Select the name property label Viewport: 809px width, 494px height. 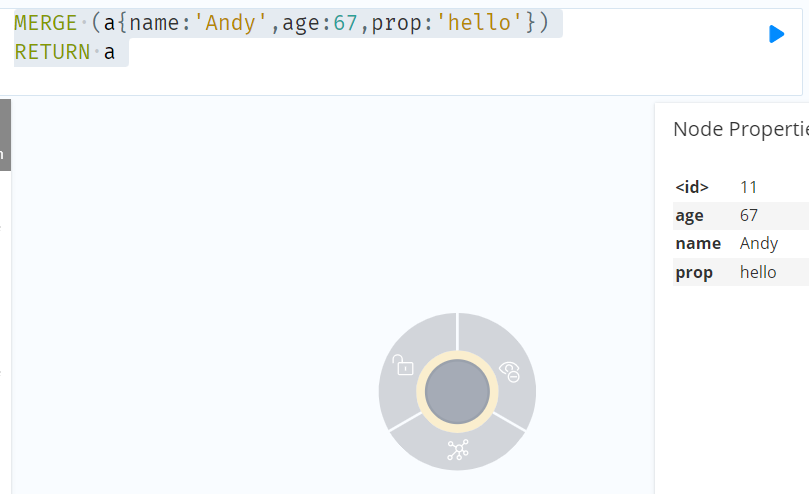pyautogui.click(x=698, y=243)
